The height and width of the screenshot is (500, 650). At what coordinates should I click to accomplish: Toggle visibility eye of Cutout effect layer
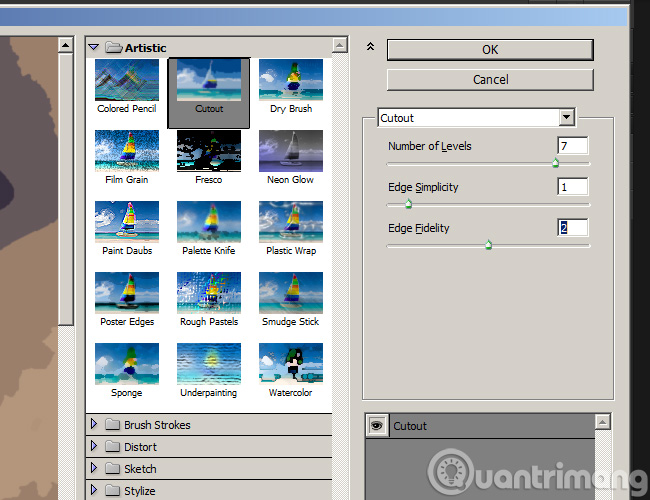click(377, 425)
